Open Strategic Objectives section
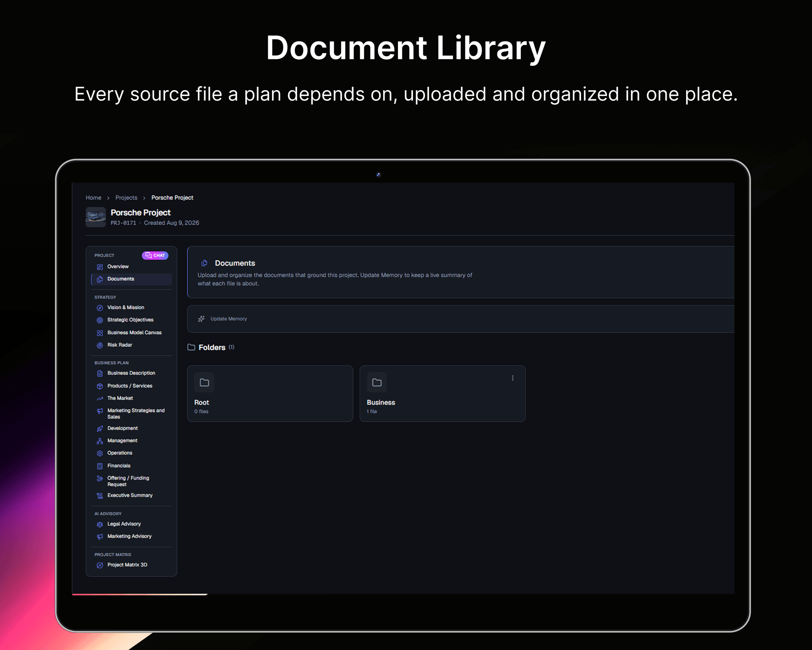The width and height of the screenshot is (812, 650). point(132,320)
